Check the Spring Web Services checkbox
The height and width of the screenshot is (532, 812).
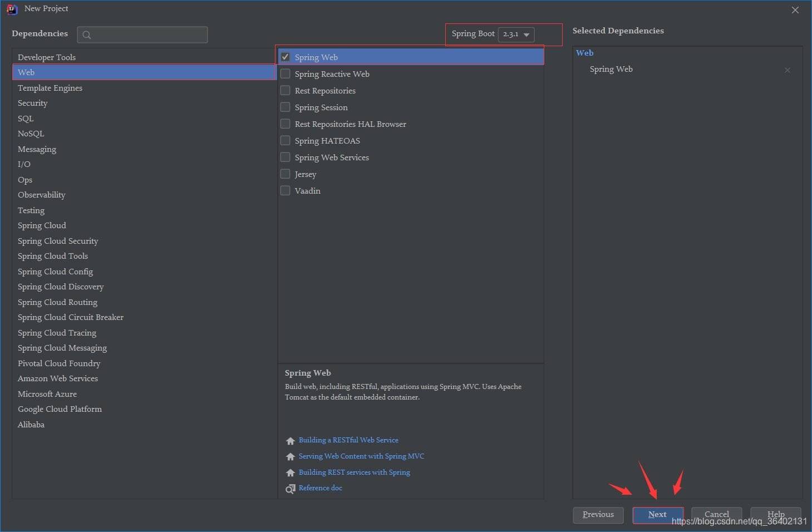[x=286, y=157]
